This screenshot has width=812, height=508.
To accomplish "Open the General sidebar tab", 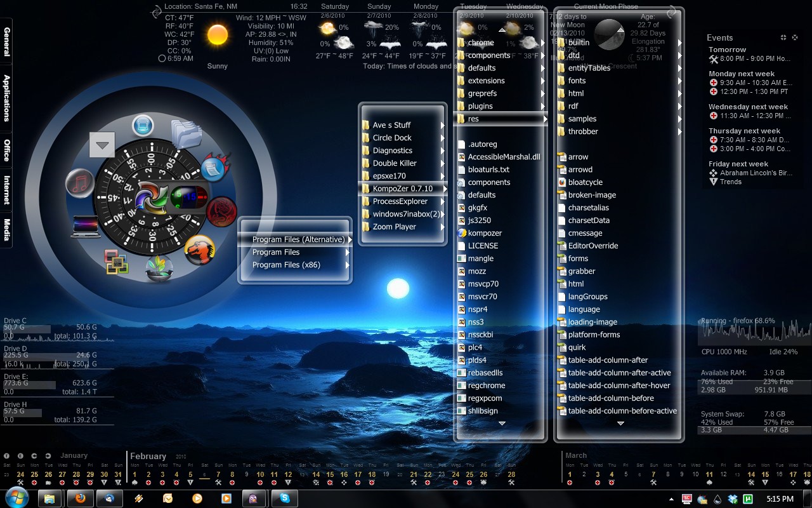I will tap(6, 42).
